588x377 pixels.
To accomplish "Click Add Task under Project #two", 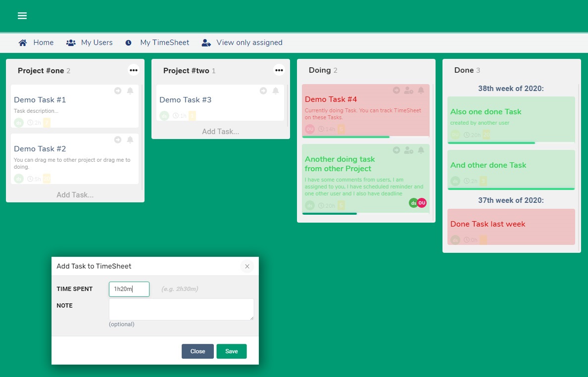I will point(220,132).
